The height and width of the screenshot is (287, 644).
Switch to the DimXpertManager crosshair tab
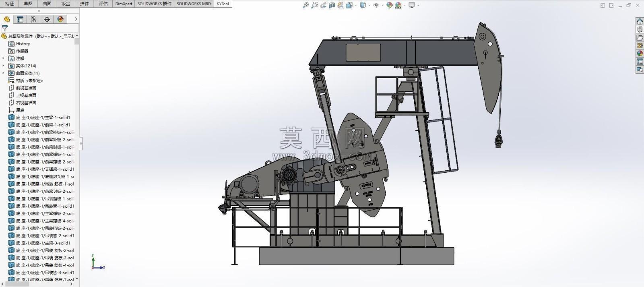click(x=47, y=19)
